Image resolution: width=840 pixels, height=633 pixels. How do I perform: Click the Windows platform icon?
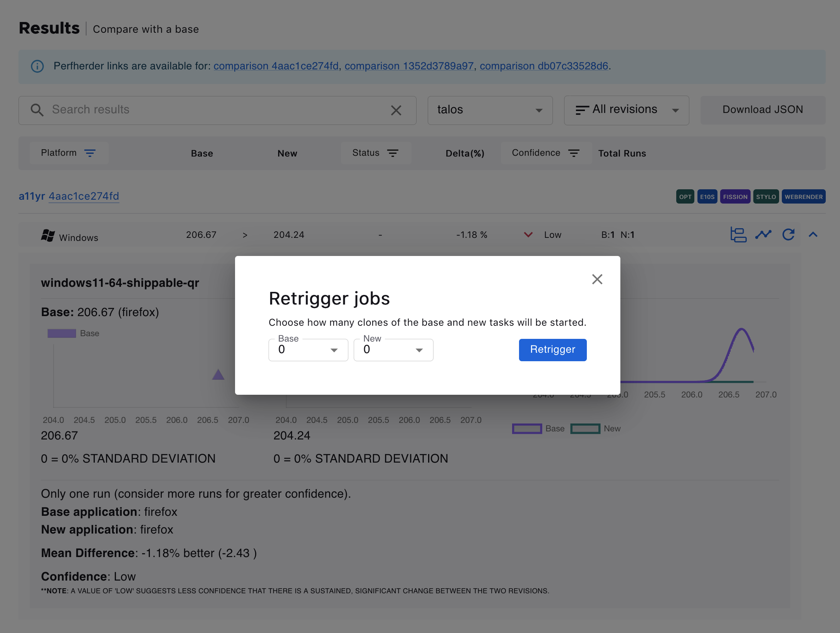[x=48, y=236]
